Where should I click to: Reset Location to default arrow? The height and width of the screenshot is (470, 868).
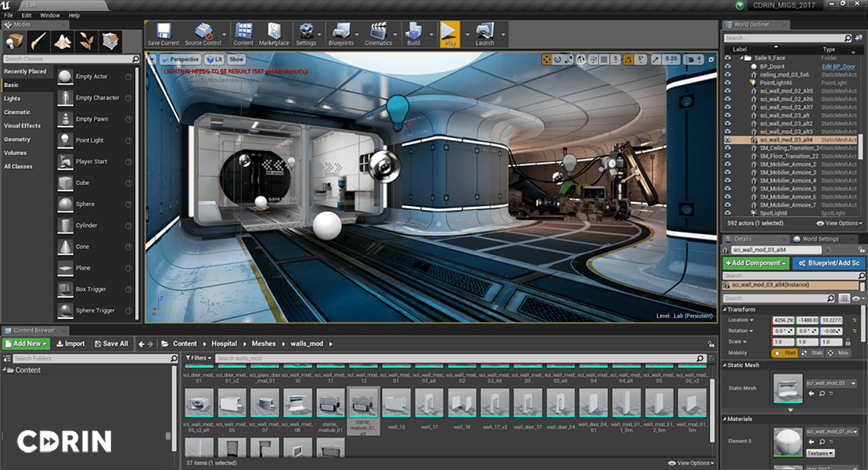[854, 320]
